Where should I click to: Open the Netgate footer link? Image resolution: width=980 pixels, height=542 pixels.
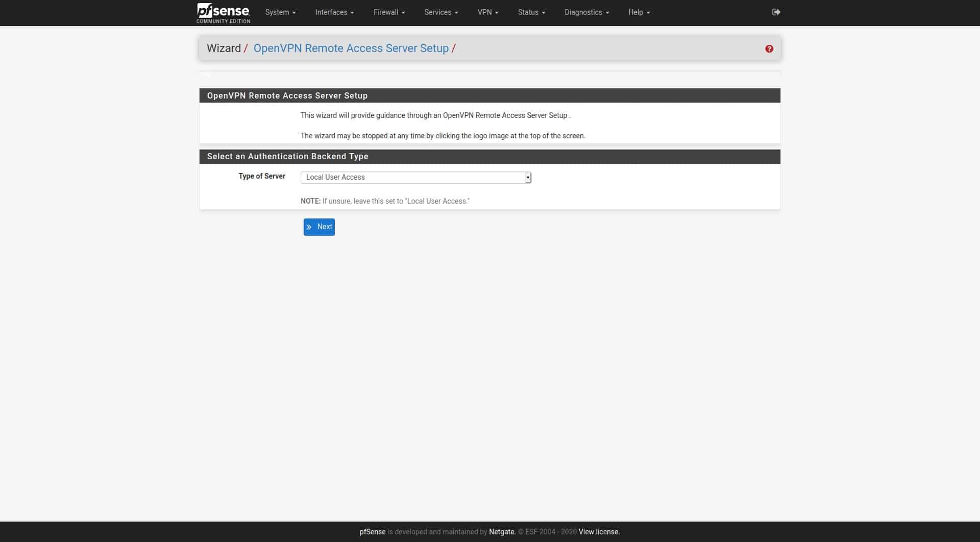point(502,532)
